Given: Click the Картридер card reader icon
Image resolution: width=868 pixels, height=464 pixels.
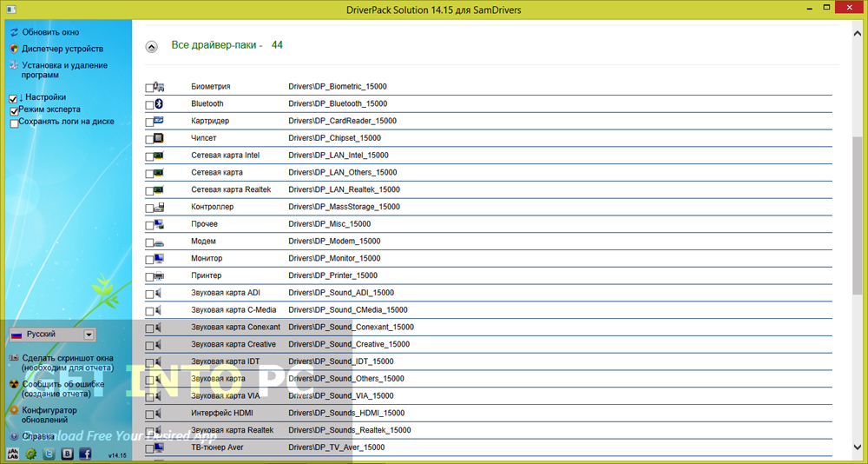Looking at the screenshot, I should tap(159, 120).
